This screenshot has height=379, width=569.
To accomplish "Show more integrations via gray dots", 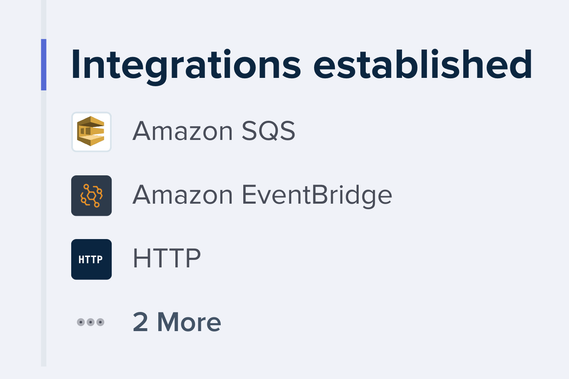I will pyautogui.click(x=91, y=322).
